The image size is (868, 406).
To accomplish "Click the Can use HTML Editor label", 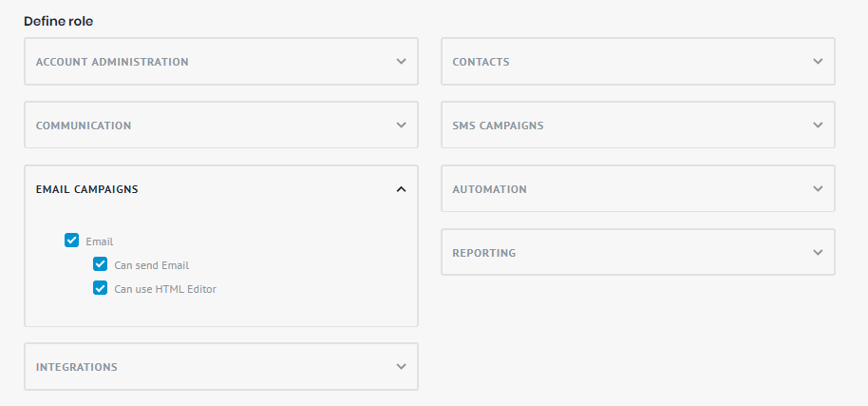I will tap(165, 289).
